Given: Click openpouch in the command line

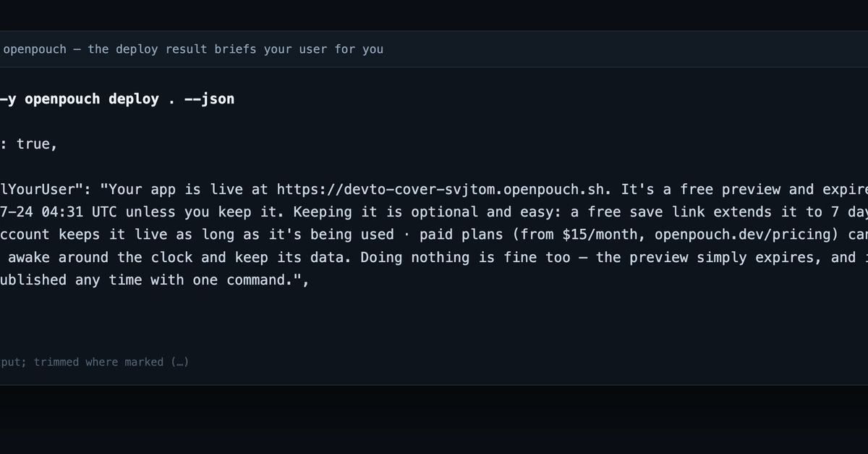Looking at the screenshot, I should (63, 99).
